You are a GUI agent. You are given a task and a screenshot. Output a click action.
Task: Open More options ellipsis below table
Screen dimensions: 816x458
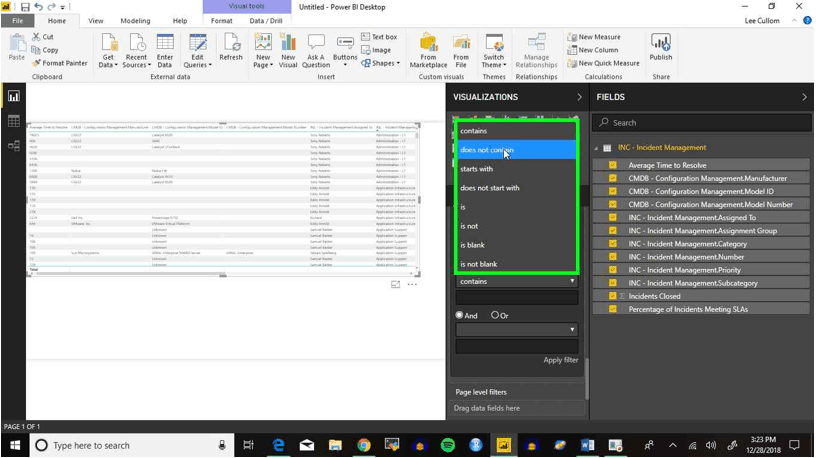tap(412, 285)
